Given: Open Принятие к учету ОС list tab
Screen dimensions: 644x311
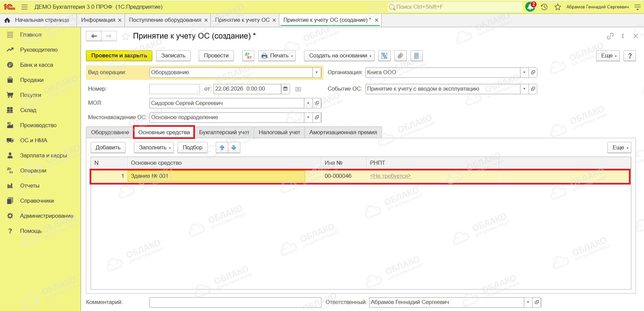Looking at the screenshot, I should pyautogui.click(x=242, y=20).
